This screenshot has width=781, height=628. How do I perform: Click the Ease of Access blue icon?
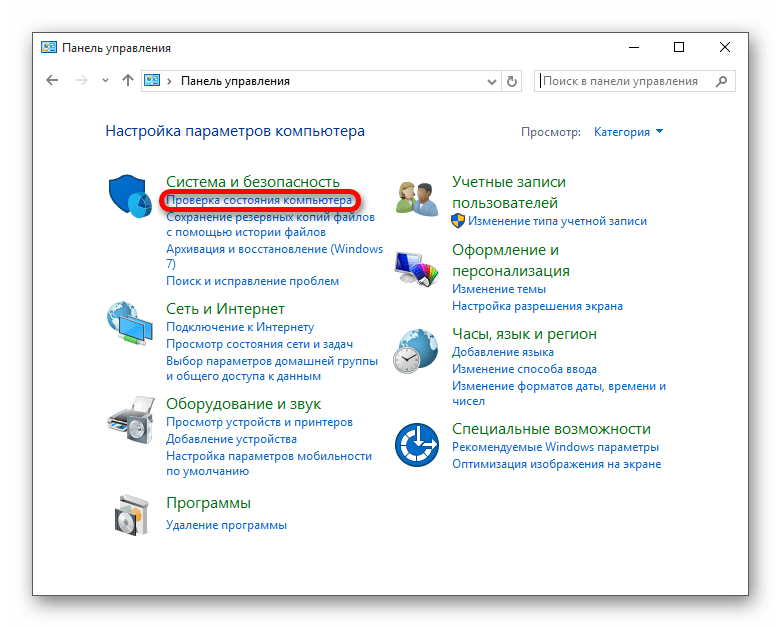coord(416,445)
